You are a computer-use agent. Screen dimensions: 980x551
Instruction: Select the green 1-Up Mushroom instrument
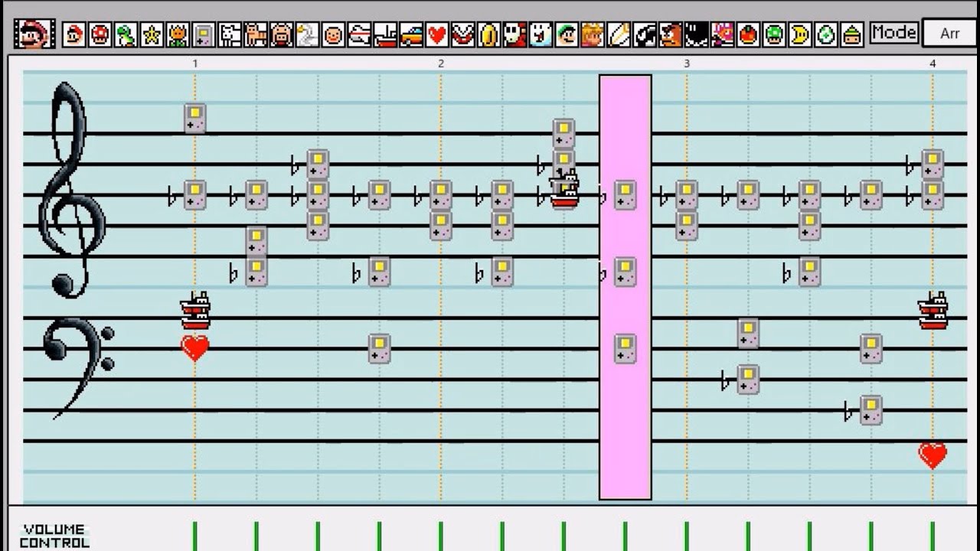tap(773, 34)
